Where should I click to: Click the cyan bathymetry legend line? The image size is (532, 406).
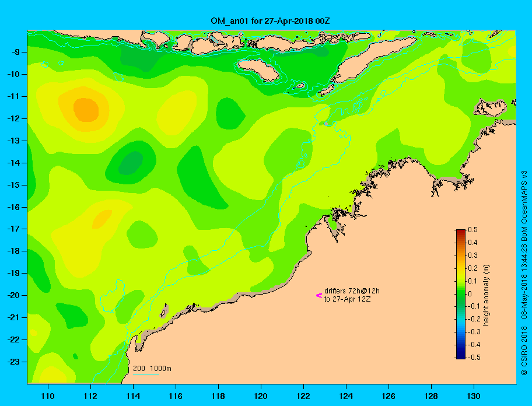click(x=146, y=374)
